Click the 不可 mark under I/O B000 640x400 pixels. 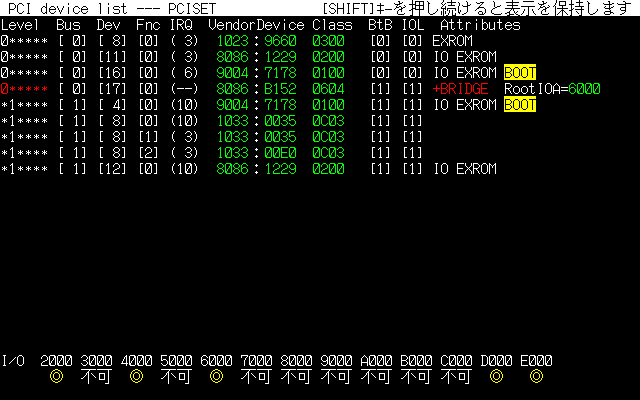[x=416, y=377]
